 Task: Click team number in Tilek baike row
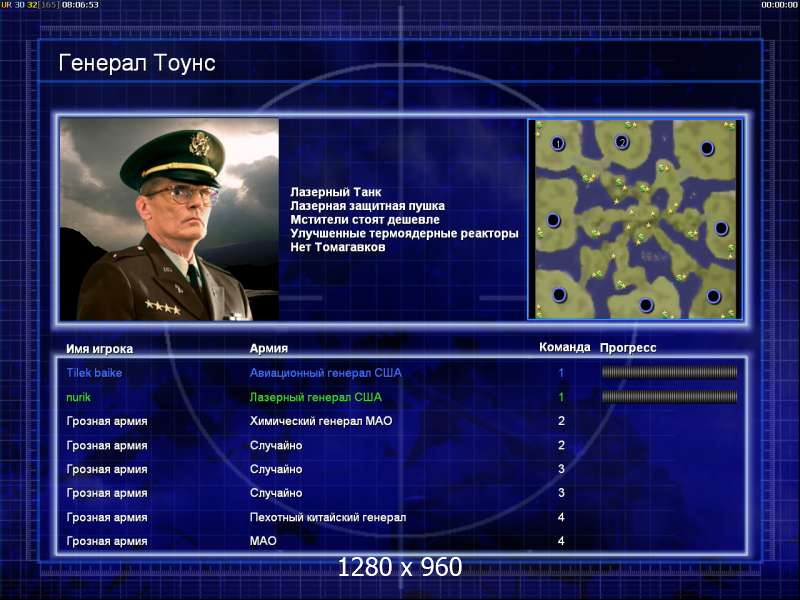[x=561, y=373]
